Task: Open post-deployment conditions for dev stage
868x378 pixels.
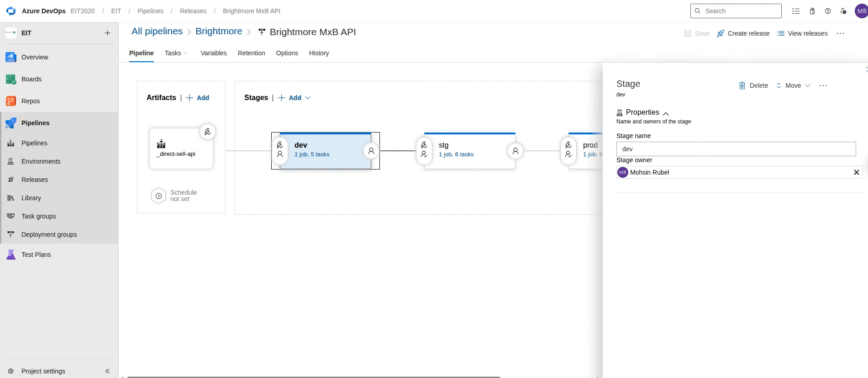Action: pyautogui.click(x=371, y=150)
